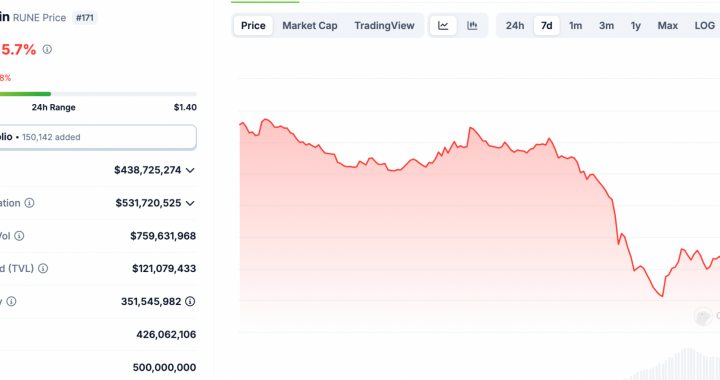Select the Market Cap chart tab
Viewport: 720px width, 380px height.
click(x=310, y=26)
